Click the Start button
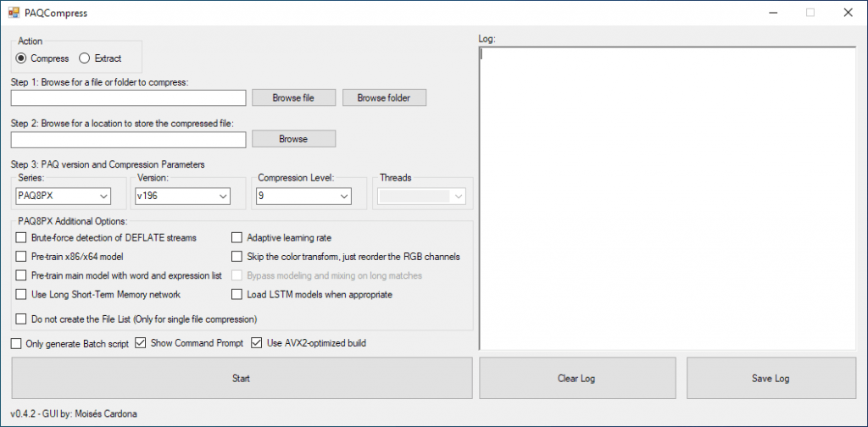868x427 pixels. coord(242,379)
